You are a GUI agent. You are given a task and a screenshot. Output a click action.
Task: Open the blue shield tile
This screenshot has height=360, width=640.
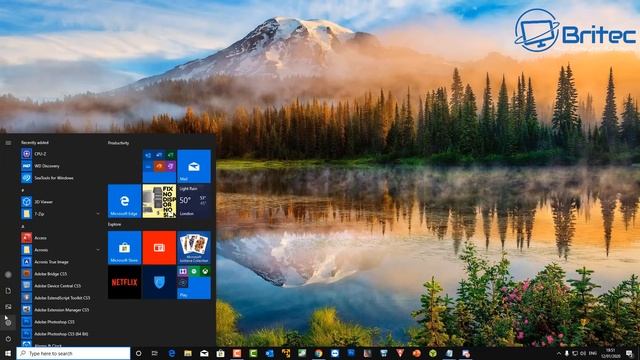[x=159, y=282]
